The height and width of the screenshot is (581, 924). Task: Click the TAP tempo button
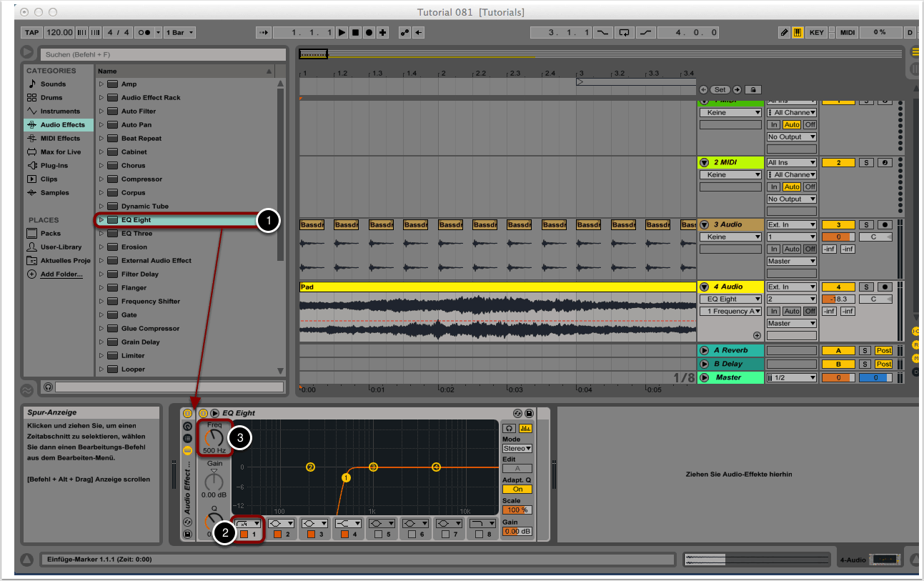(31, 33)
